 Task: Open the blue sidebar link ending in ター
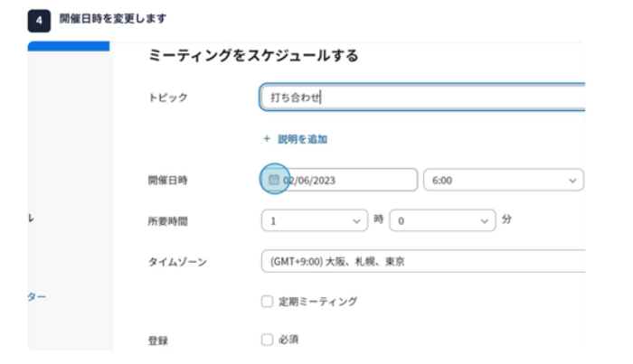(37, 295)
